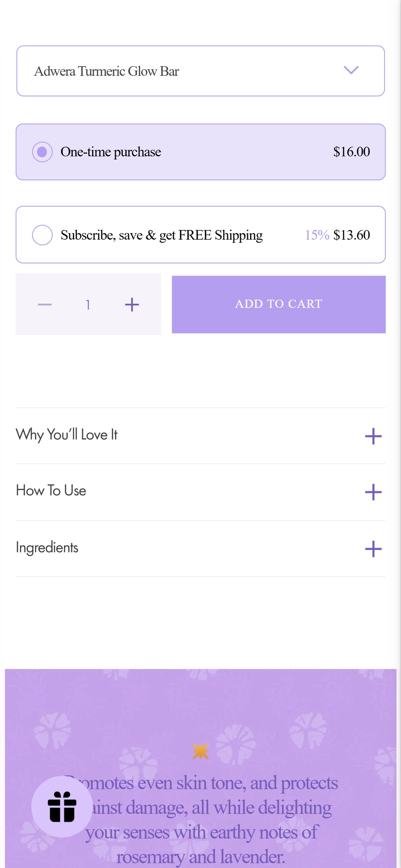Screen dimensions: 401x868
Task: Click the quantity number field showing 1
Action: tap(88, 304)
